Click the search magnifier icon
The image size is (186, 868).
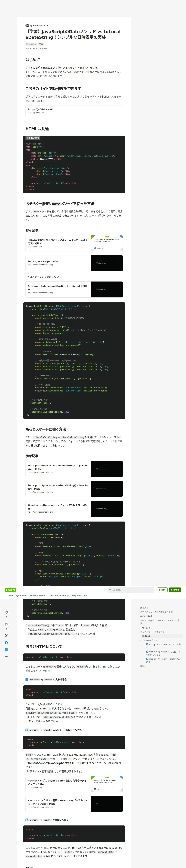pos(110,590)
